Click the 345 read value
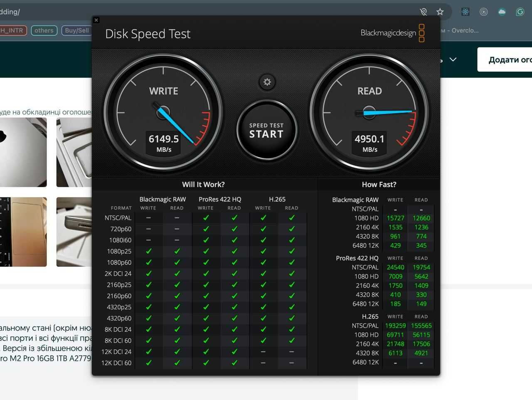This screenshot has height=400, width=532. coord(421,245)
